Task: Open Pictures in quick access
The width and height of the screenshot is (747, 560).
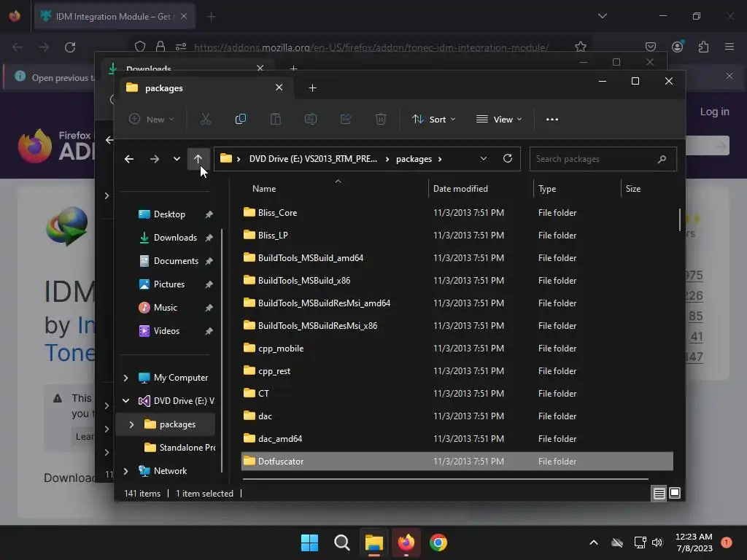Action: (x=169, y=284)
